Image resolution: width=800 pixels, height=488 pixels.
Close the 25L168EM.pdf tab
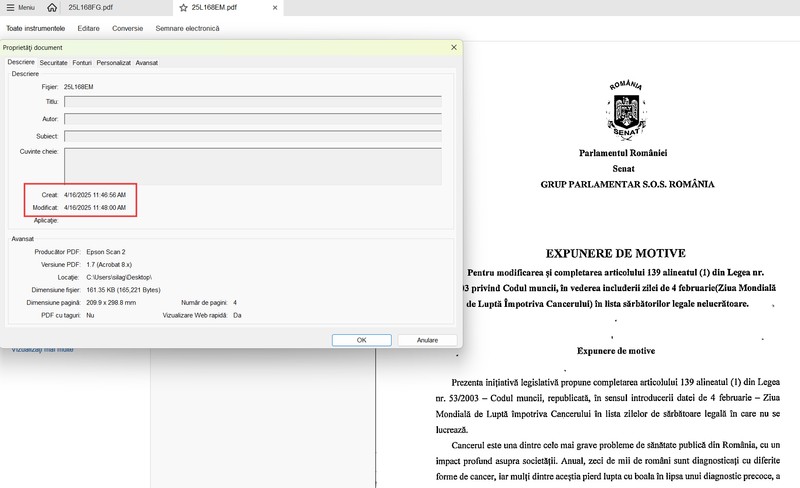pyautogui.click(x=275, y=8)
